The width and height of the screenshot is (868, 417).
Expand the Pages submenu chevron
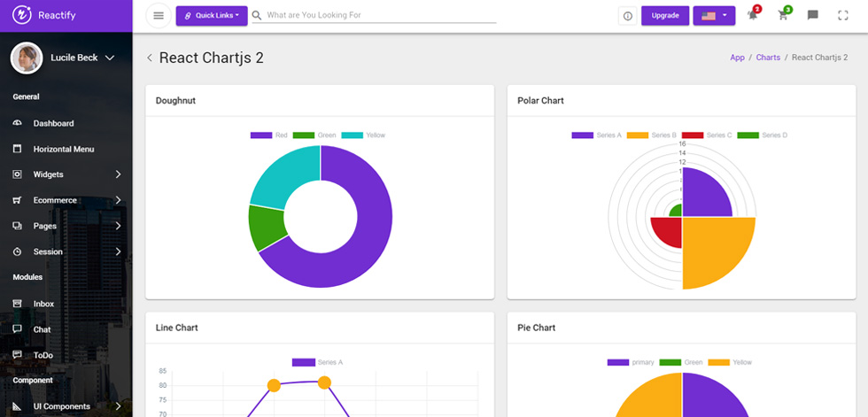click(x=118, y=226)
